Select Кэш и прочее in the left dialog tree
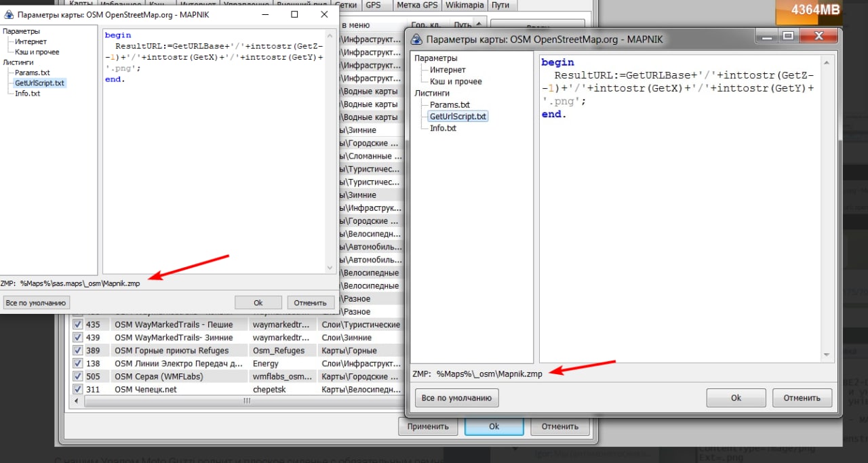Viewport: 868px width, 463px height. click(37, 52)
